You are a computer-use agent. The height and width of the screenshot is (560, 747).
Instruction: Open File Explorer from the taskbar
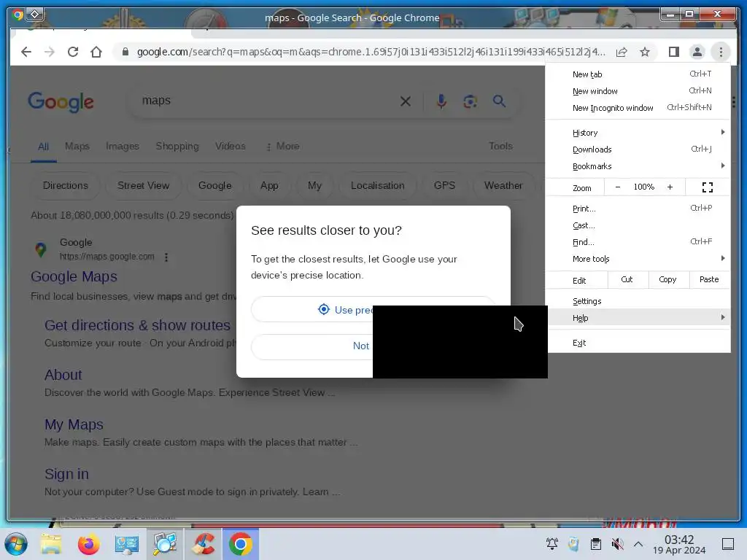(51, 544)
